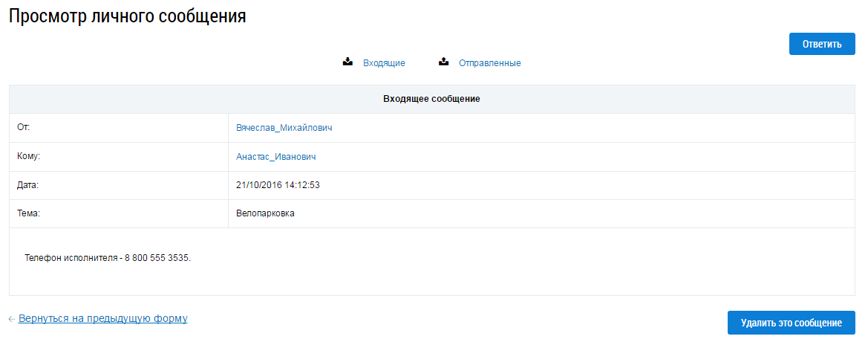Click the Просмотр личного сообщения heading

[x=127, y=16]
